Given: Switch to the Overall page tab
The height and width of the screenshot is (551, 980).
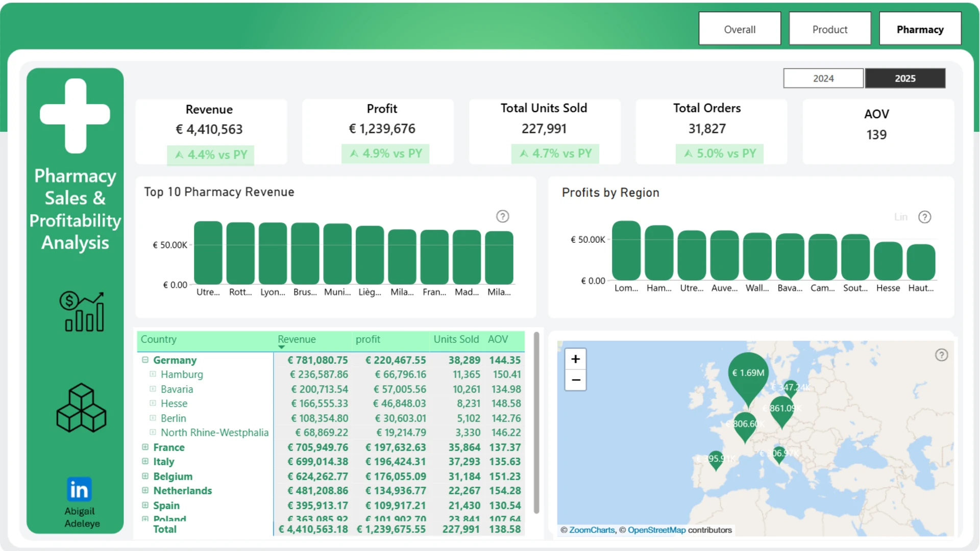Looking at the screenshot, I should click(x=740, y=29).
